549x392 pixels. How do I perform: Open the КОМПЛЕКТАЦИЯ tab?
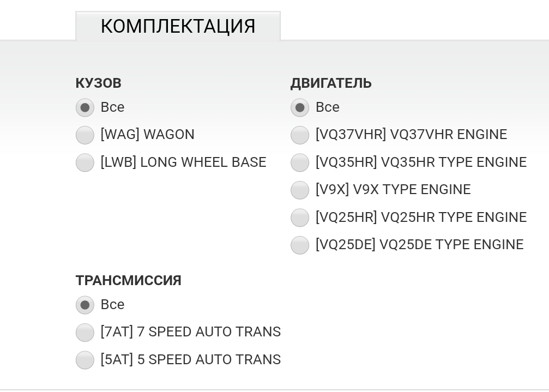[x=178, y=26]
